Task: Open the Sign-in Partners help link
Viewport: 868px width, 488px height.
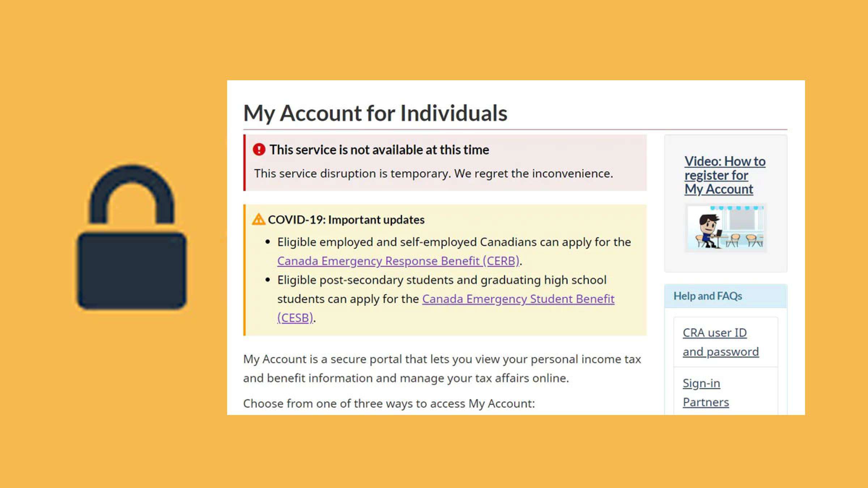Action: click(x=705, y=393)
